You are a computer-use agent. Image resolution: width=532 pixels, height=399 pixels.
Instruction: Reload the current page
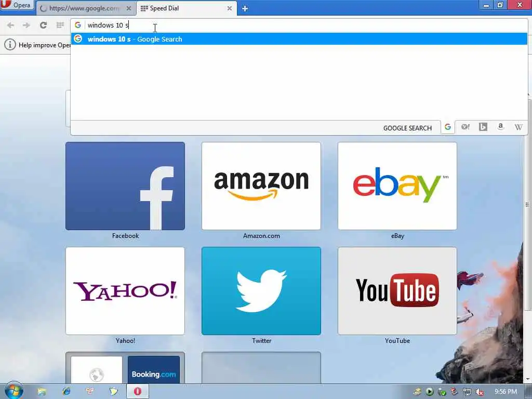[x=43, y=25]
